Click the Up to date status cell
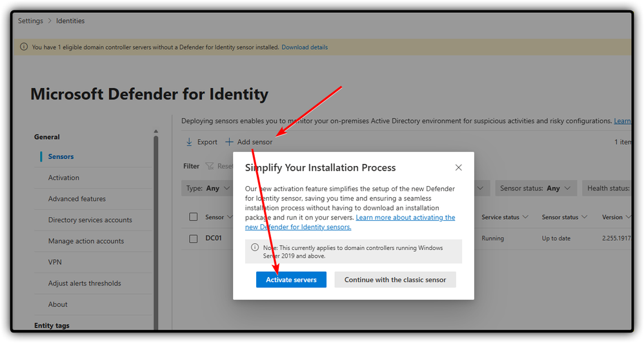The width and height of the screenshot is (644, 343). [556, 238]
